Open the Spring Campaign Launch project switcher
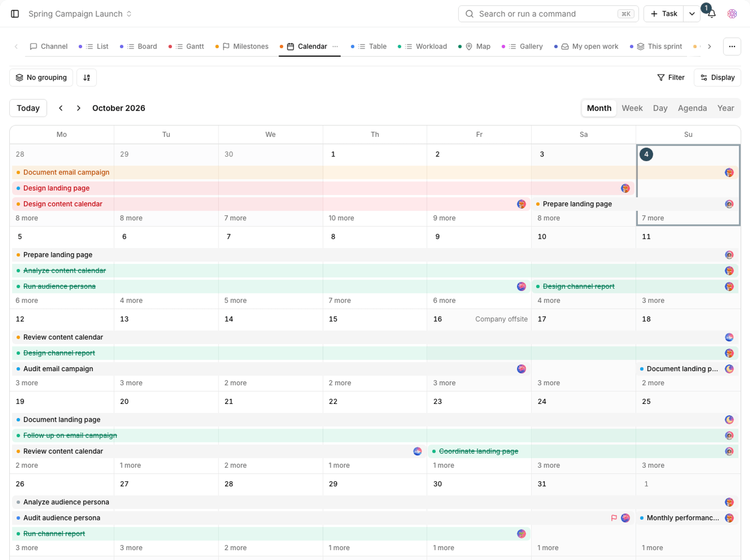The width and height of the screenshot is (750, 560). click(x=80, y=14)
